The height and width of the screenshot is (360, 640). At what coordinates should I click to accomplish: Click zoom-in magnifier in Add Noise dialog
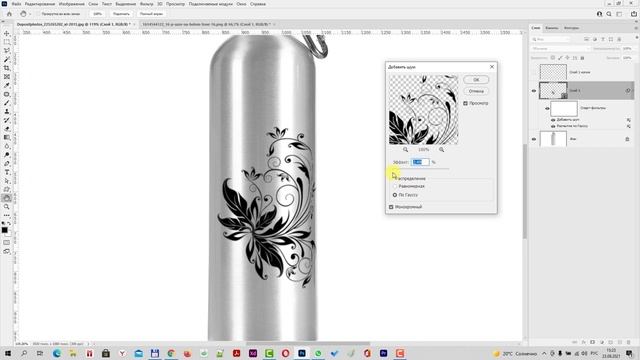point(441,150)
